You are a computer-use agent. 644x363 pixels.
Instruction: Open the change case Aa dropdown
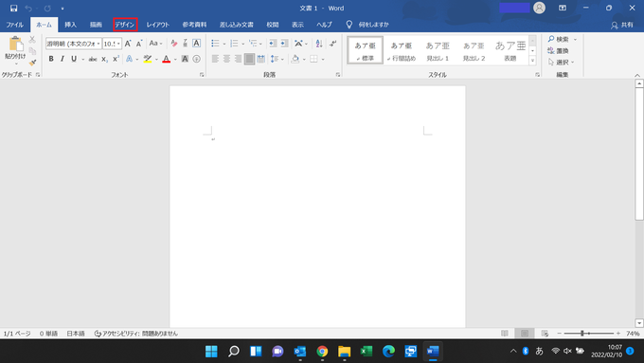tap(155, 44)
